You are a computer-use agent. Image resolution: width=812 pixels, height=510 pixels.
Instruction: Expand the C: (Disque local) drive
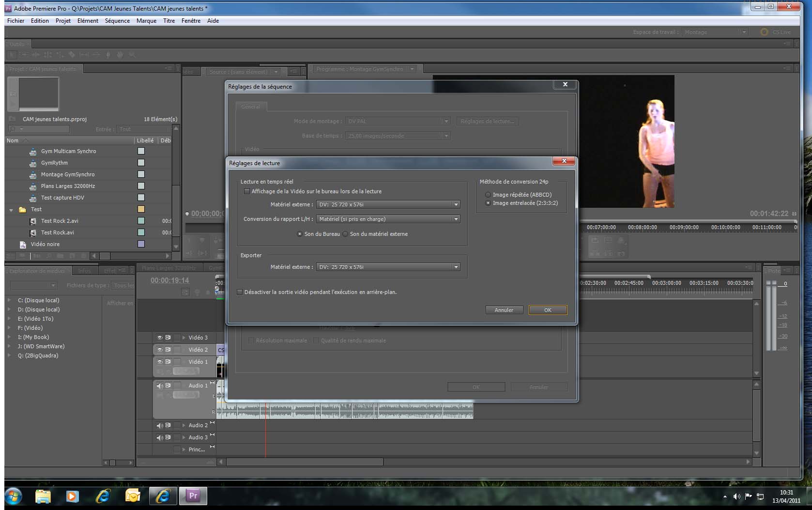click(x=9, y=300)
